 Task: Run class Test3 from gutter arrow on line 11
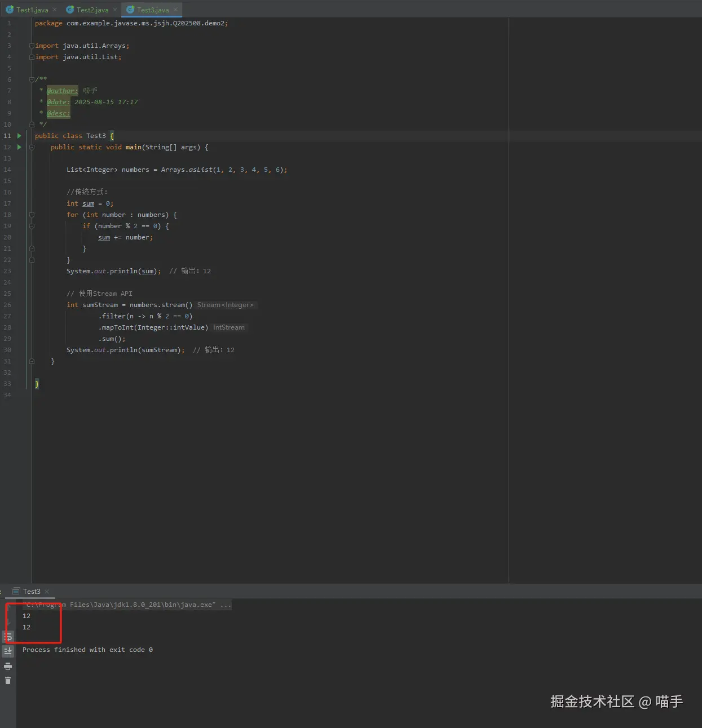pos(19,136)
